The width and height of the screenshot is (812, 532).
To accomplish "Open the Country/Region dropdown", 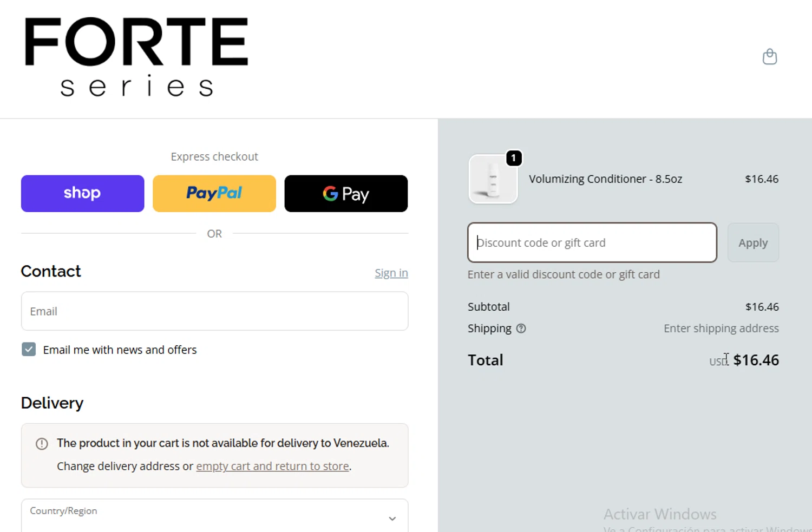I will [214, 516].
